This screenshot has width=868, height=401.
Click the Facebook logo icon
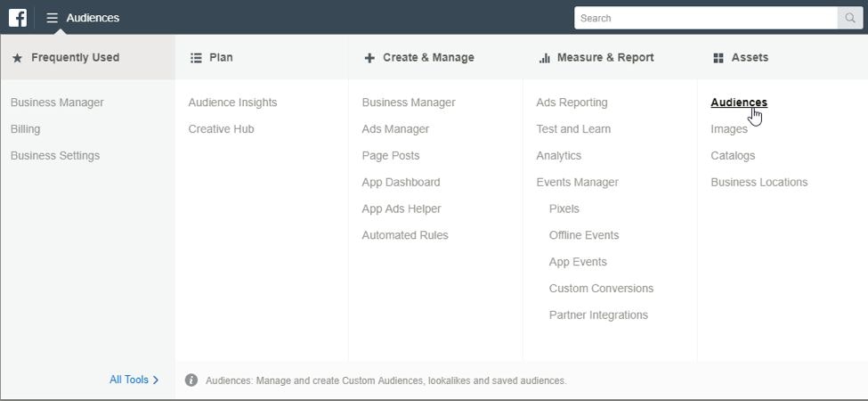click(x=18, y=18)
